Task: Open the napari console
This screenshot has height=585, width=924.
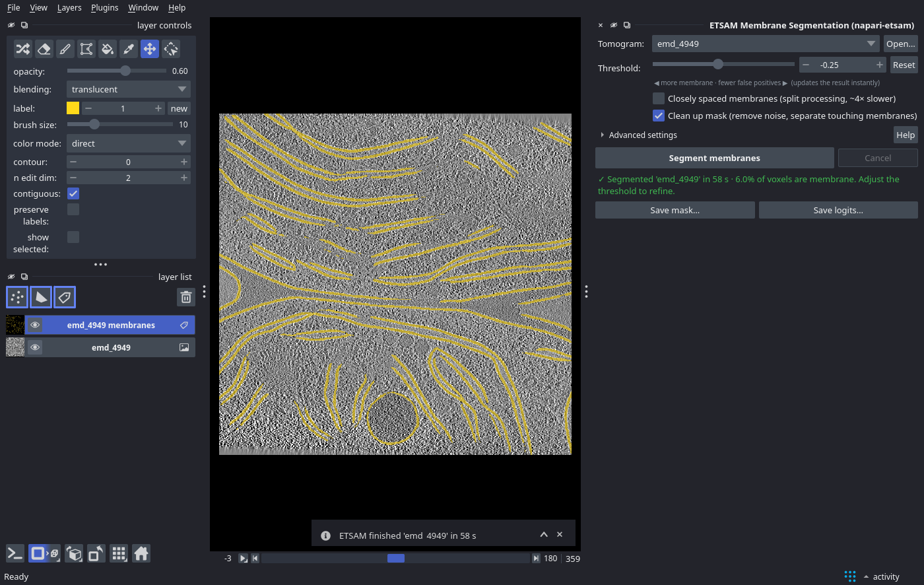Action: coord(15,553)
